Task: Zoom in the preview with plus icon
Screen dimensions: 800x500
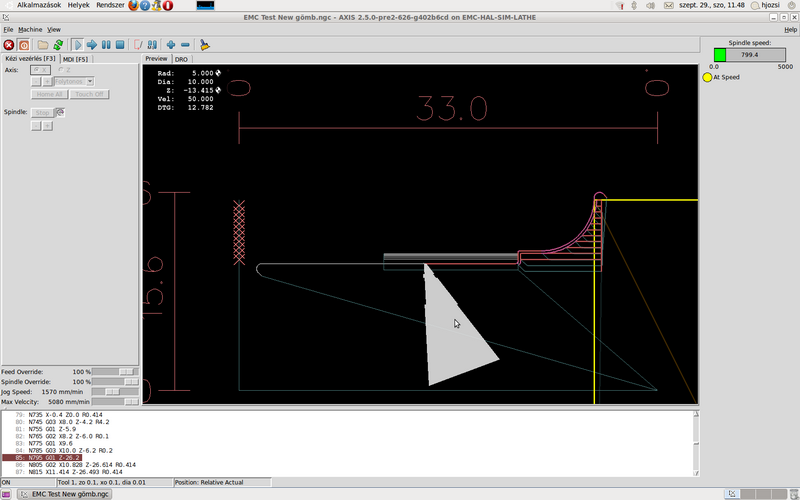Action: [x=171, y=45]
